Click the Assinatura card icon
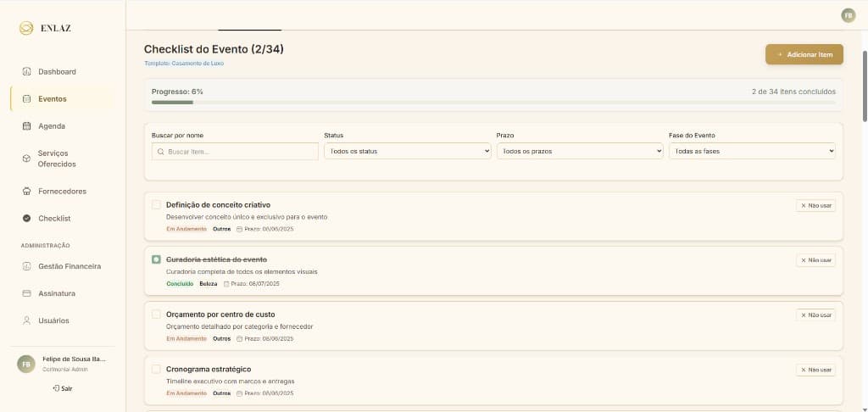Viewport: 868px width, 412px height. (26, 293)
